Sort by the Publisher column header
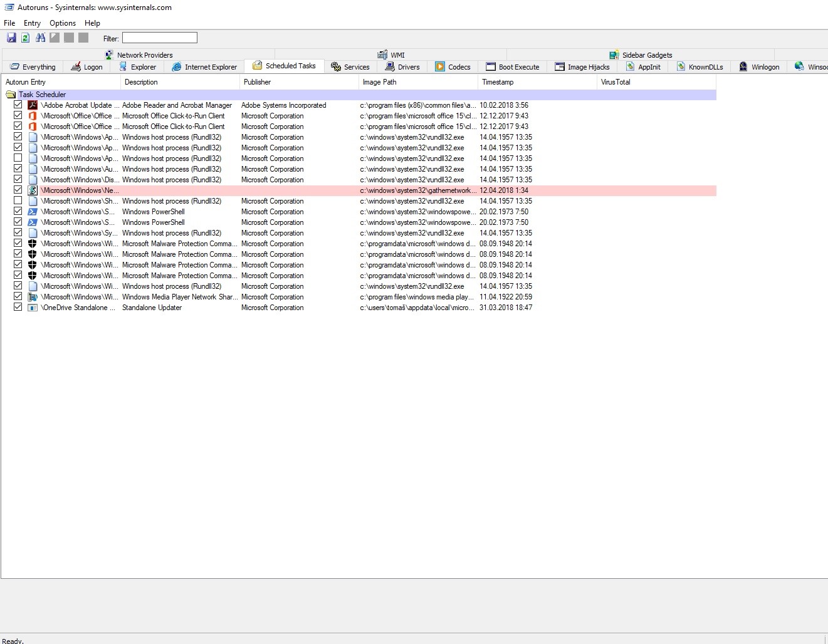Screen dimensions: 828x644 coord(299,82)
